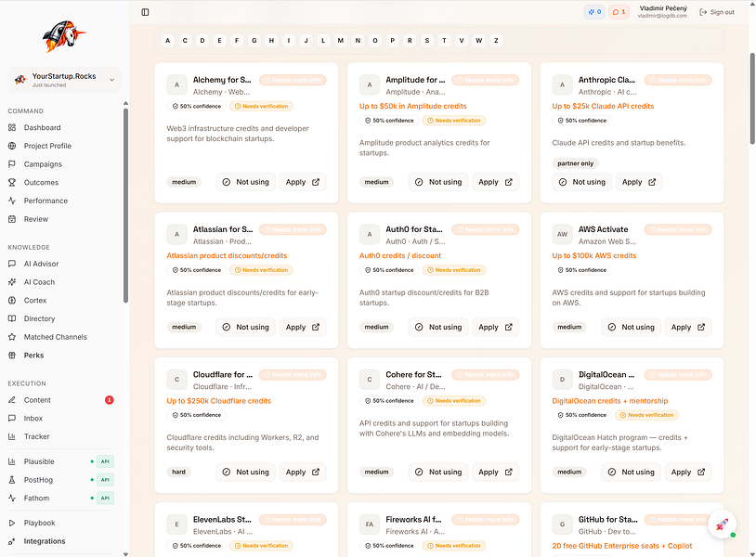Viewport: 756px width, 557px height.
Task: Apply for the Amplitude credits perk
Action: pos(496,182)
